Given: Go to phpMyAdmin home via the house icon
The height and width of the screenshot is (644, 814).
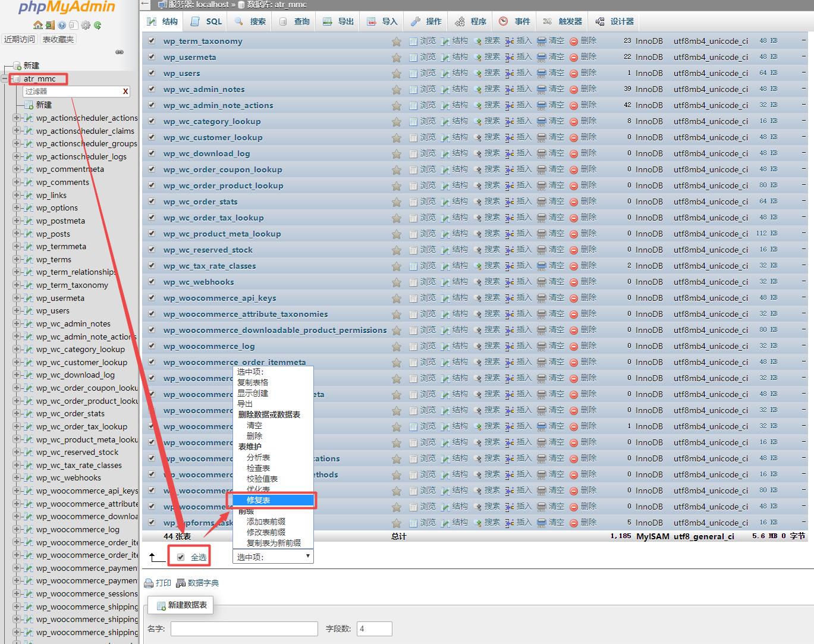Looking at the screenshot, I should point(38,25).
